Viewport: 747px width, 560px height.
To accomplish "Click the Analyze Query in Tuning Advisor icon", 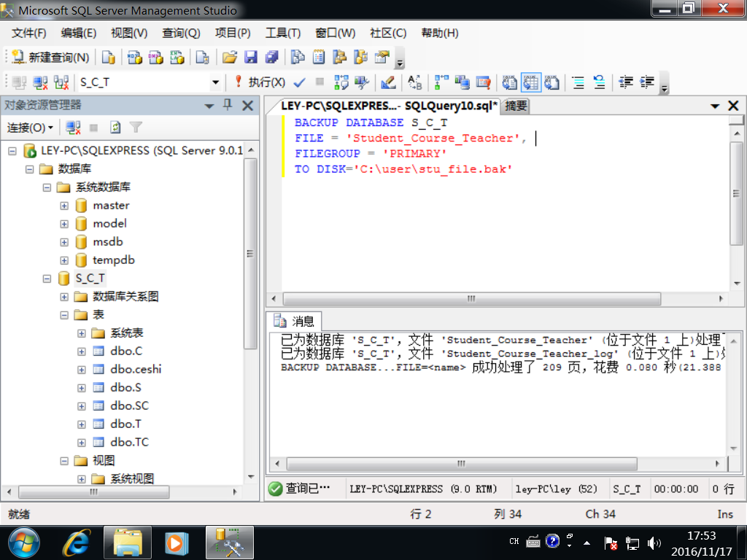I will 362,82.
